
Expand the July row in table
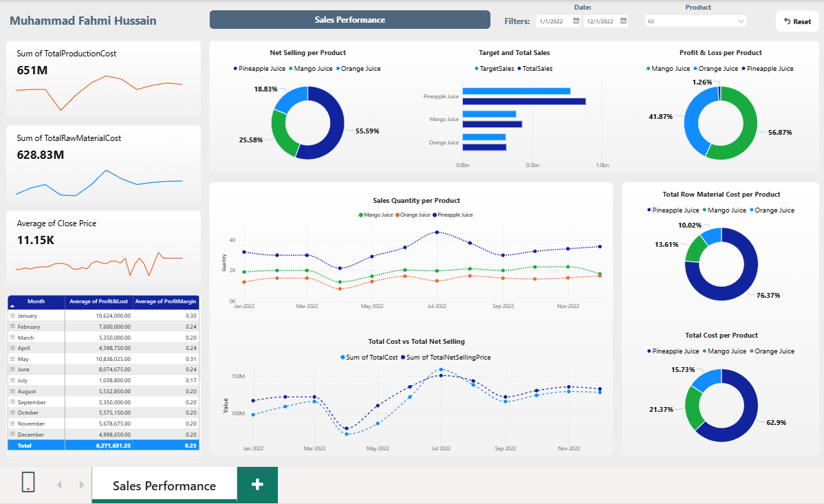pos(12,380)
